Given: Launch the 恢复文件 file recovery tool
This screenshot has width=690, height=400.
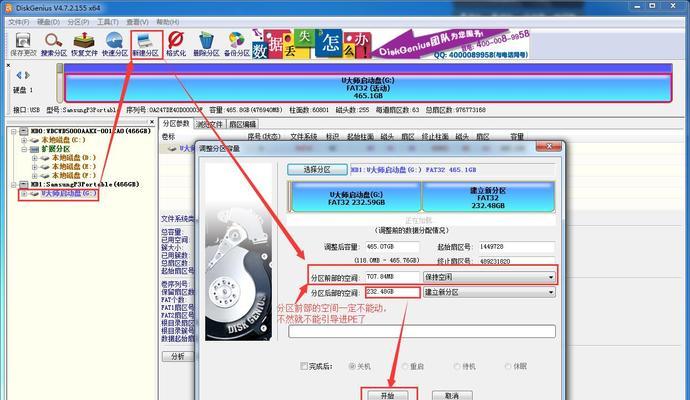Looking at the screenshot, I should coord(84,44).
